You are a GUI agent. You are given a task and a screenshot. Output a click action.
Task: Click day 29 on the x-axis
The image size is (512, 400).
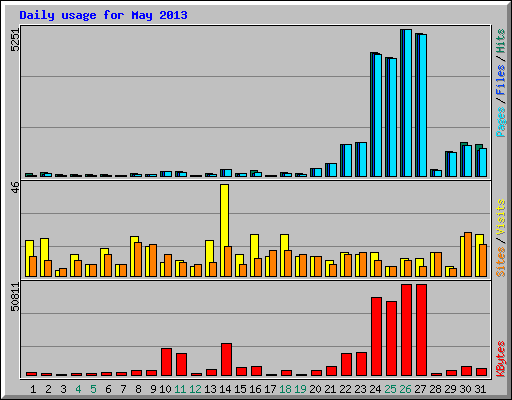pos(450,389)
